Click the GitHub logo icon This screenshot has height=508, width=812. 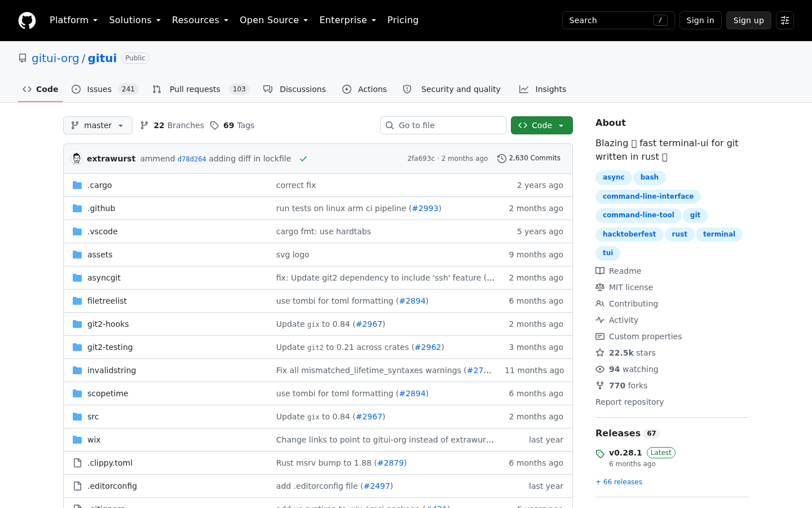(x=27, y=20)
